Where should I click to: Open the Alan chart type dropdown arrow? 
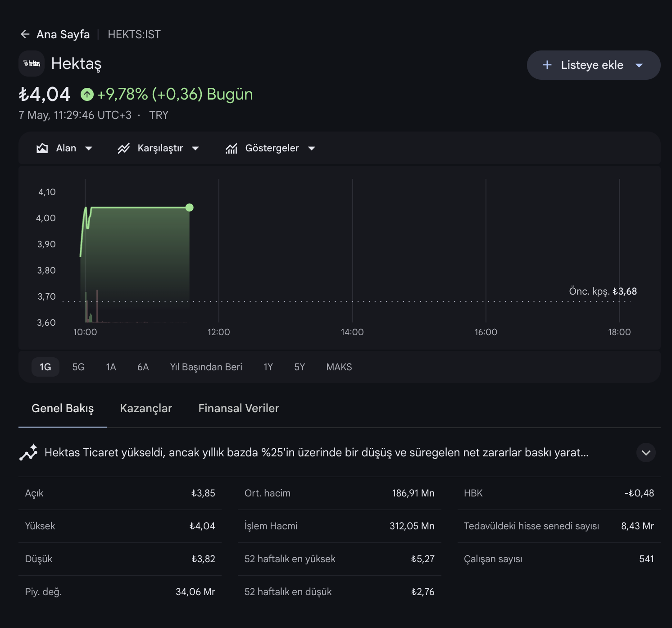coord(89,148)
